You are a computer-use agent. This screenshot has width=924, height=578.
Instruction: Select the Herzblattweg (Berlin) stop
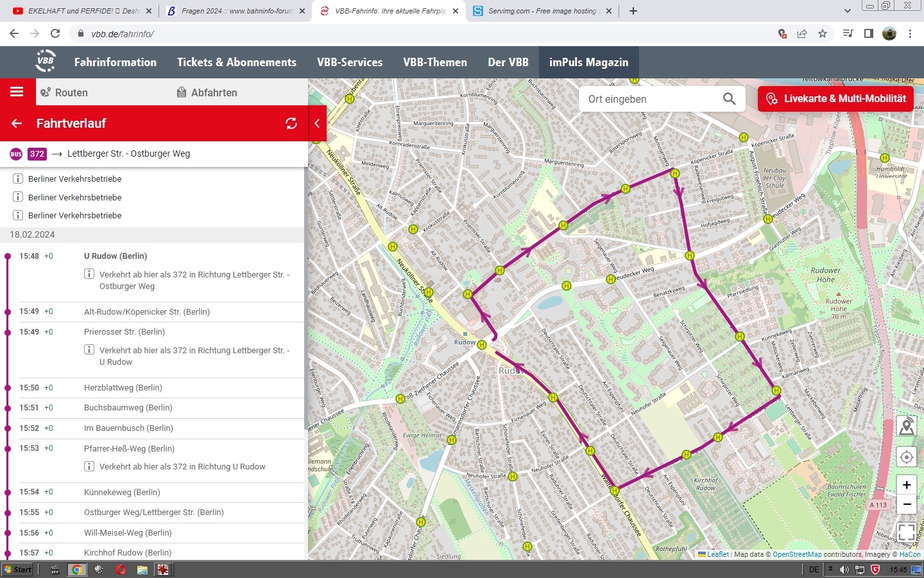coord(123,387)
